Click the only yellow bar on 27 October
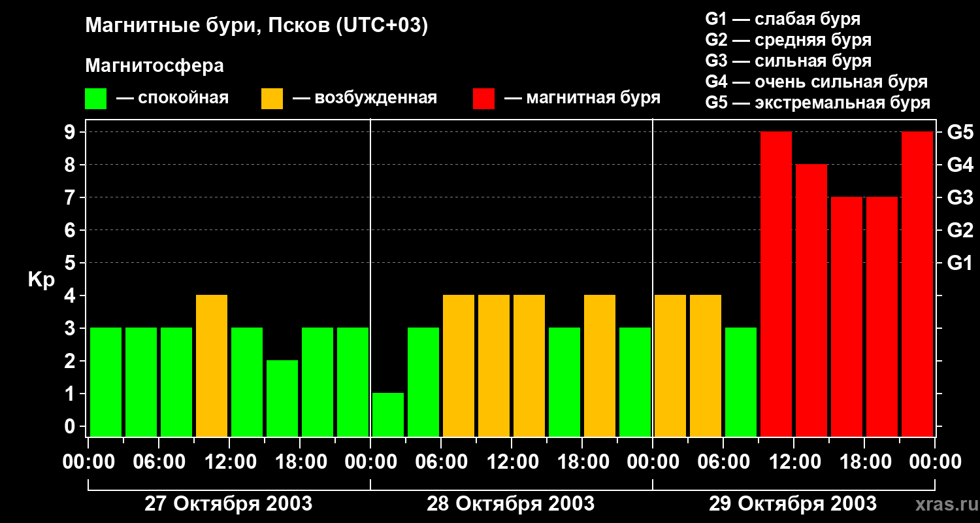980x523 pixels. pos(212,365)
